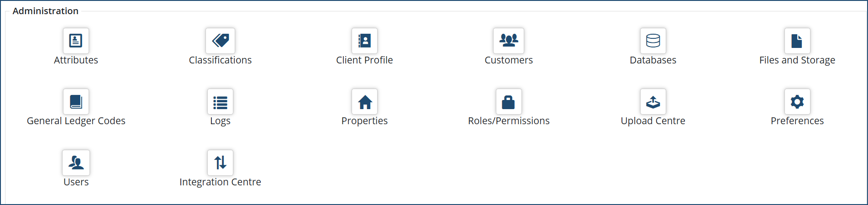Select the Customers group icon
This screenshot has width=868, height=205.
(x=509, y=41)
